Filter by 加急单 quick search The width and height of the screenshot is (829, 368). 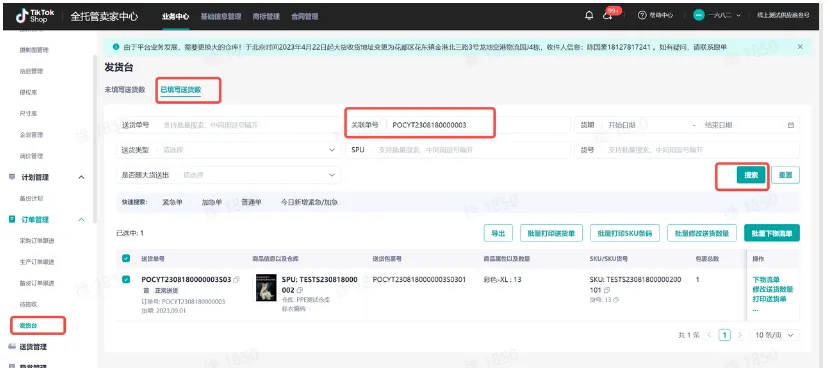(x=212, y=202)
